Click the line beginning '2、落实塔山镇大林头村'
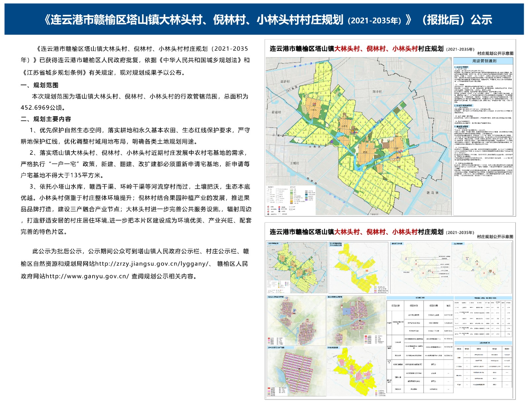This screenshot has width=528, height=420. pos(138,153)
